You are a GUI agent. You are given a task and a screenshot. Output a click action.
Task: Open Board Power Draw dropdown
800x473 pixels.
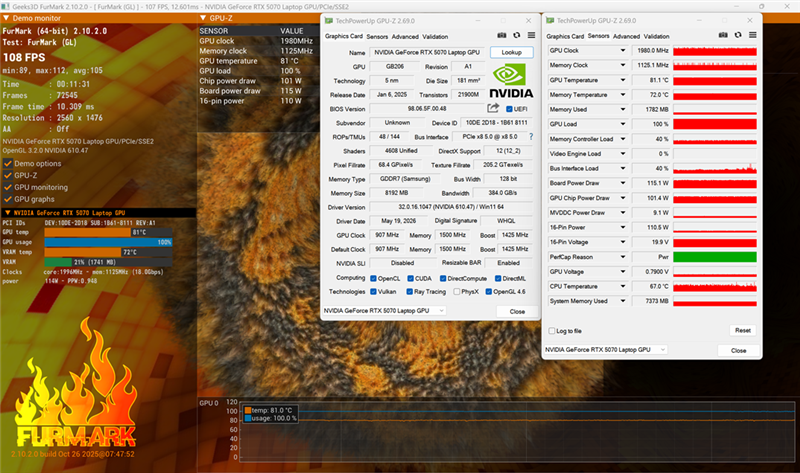click(622, 183)
